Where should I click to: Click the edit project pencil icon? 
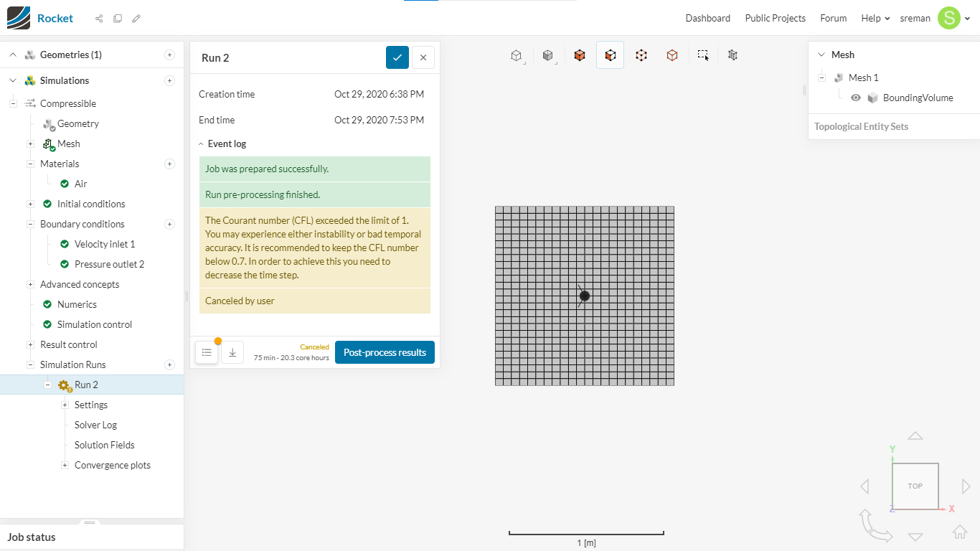136,19
